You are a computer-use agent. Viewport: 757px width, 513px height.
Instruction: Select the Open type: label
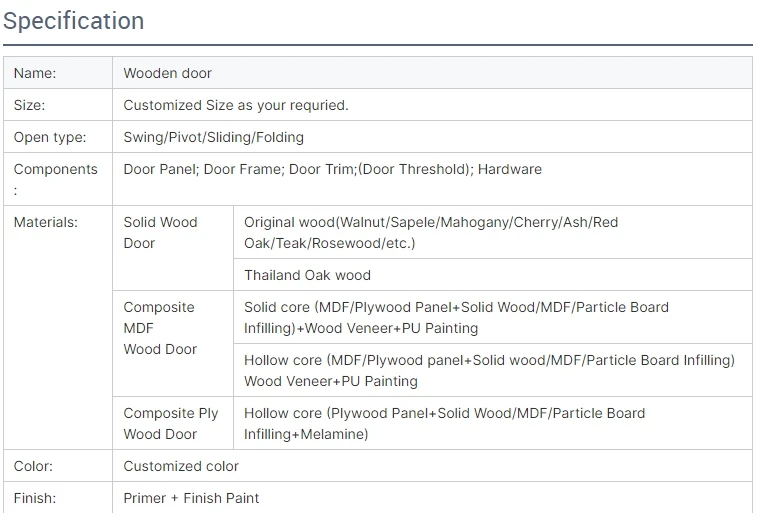[x=50, y=137]
